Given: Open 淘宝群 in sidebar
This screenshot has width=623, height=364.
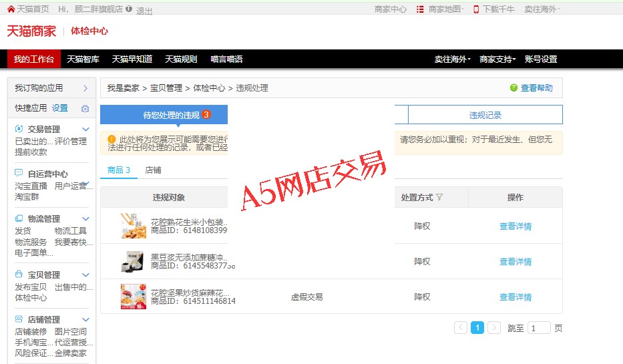Looking at the screenshot, I should pyautogui.click(x=27, y=197).
